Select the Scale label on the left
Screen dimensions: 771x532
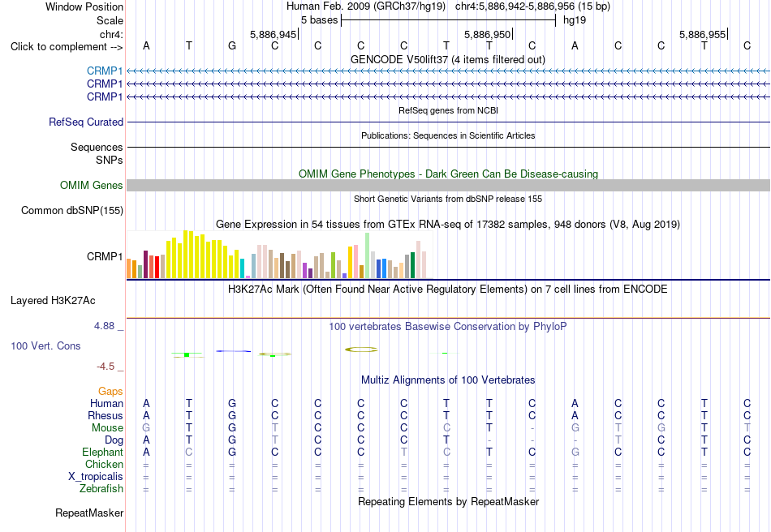click(110, 20)
